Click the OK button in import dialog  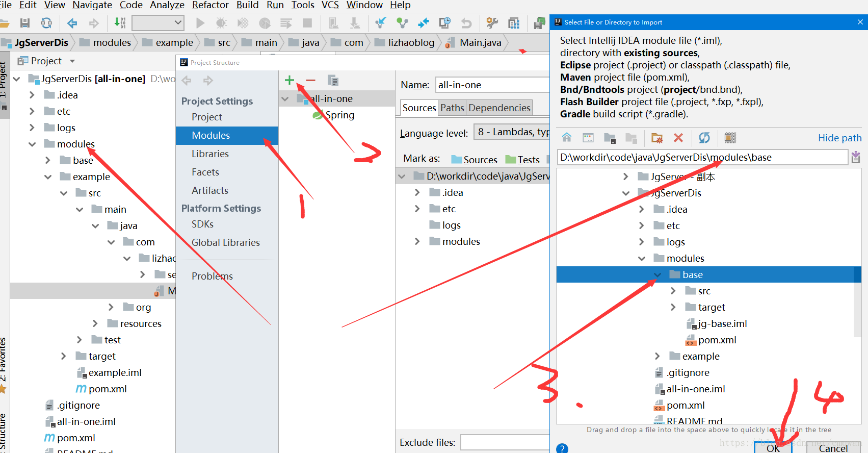(773, 448)
